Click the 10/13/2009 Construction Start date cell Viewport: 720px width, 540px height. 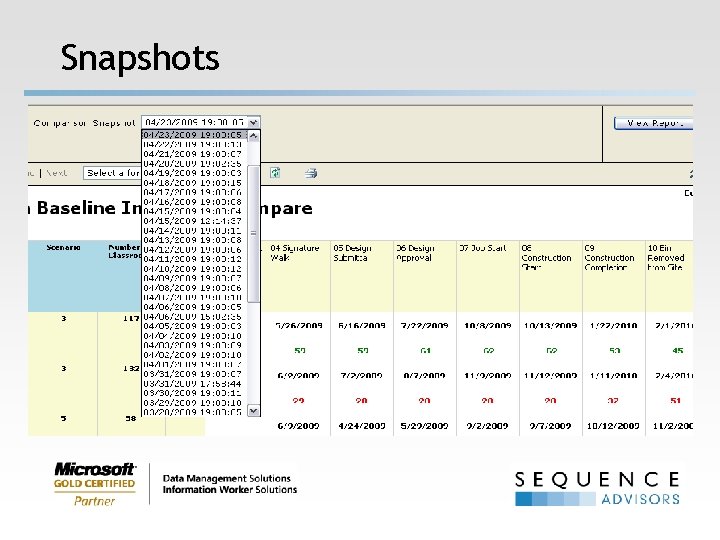point(551,326)
